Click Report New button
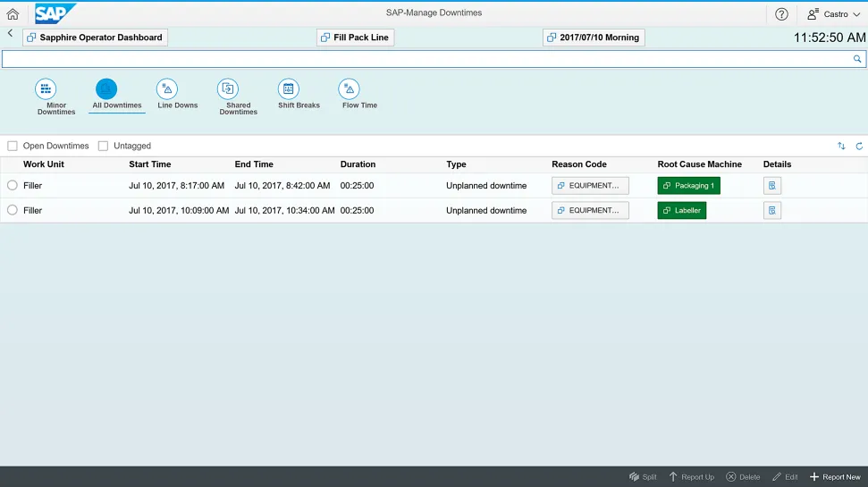Screen dimensions: 868x487 (835, 477)
